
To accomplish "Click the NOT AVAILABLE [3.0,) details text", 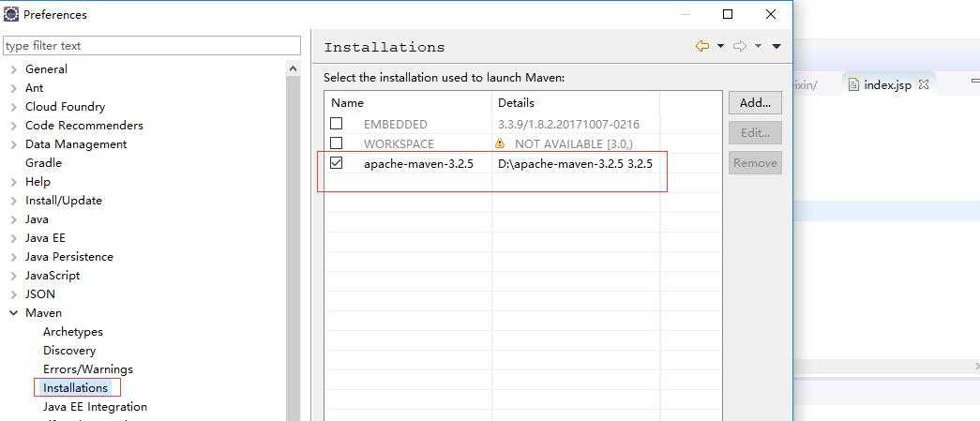I will click(574, 143).
